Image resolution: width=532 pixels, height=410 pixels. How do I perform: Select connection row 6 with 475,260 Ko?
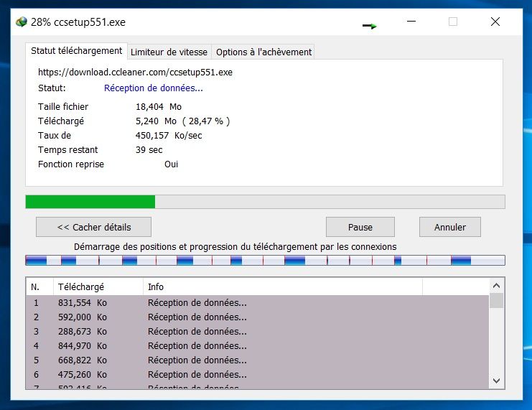258,374
